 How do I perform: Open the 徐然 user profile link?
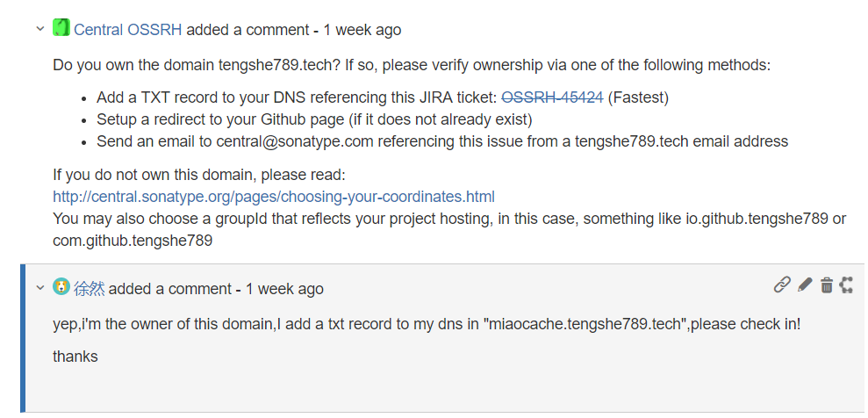pyautogui.click(x=89, y=289)
